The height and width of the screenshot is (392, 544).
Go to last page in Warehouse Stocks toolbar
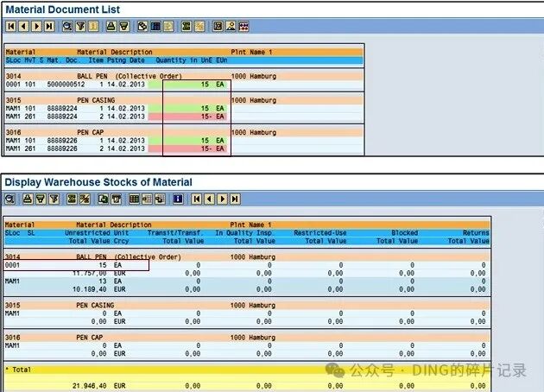click(x=235, y=199)
